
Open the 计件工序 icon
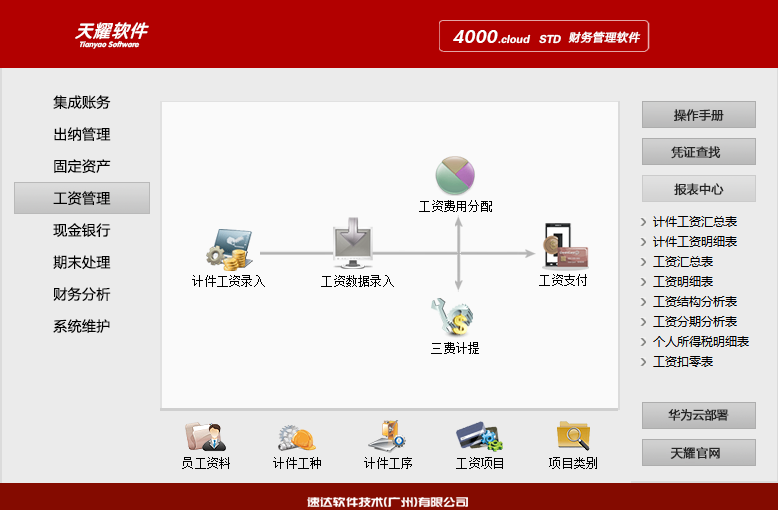point(387,436)
